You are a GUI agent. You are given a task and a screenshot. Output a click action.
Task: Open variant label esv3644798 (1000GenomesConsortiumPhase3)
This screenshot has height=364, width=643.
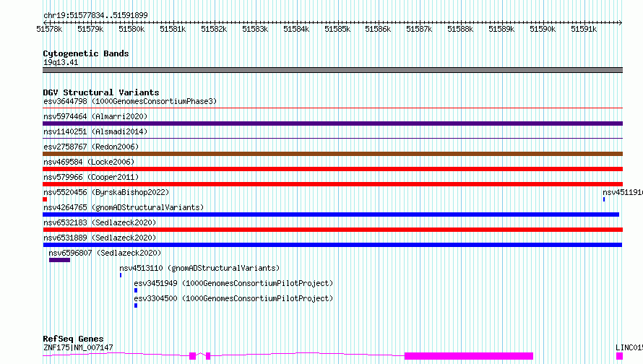coord(130,101)
